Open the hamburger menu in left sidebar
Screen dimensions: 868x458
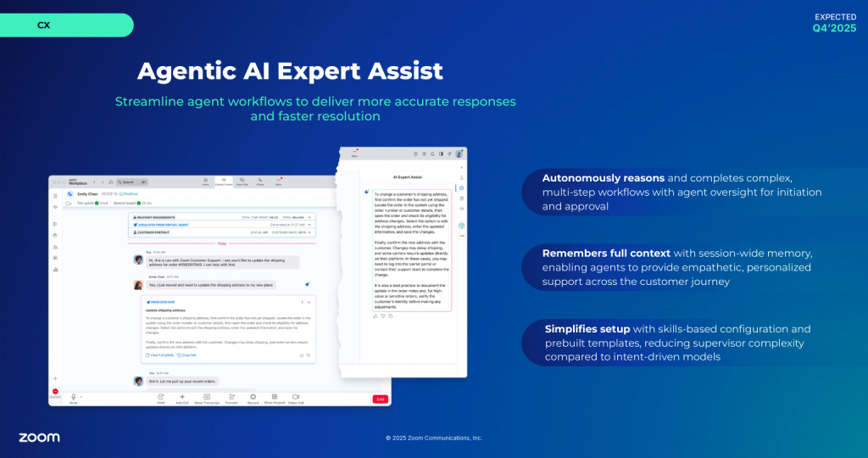(x=55, y=196)
